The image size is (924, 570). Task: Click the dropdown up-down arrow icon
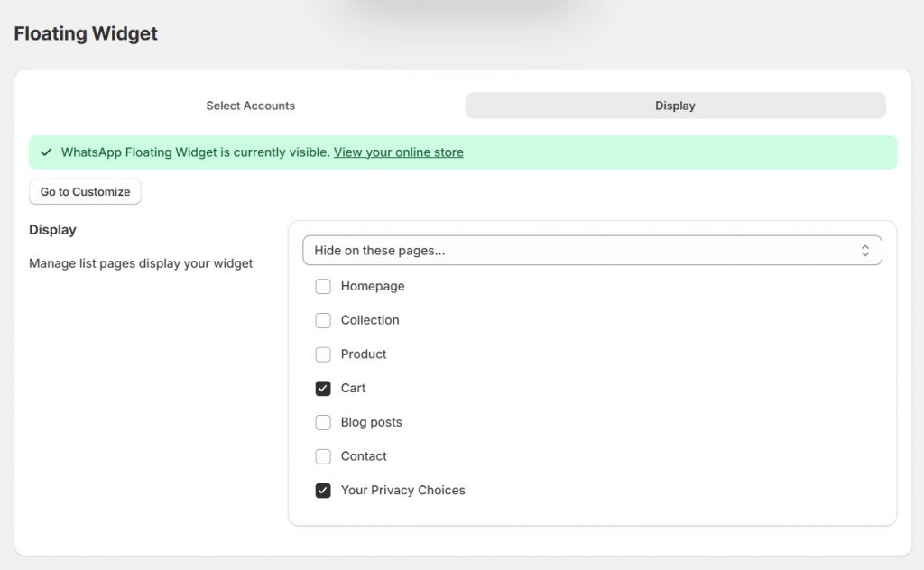tap(865, 250)
